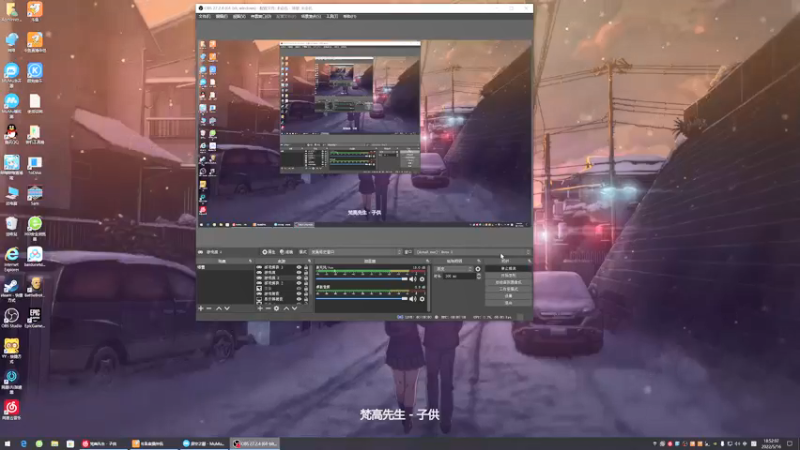
Task: Open the first menu in OBS menu bar
Action: click(205, 16)
